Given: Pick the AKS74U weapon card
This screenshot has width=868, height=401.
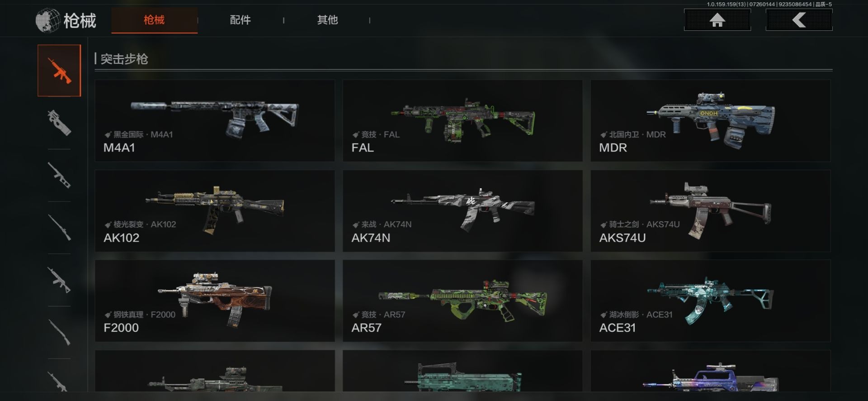Looking at the screenshot, I should pyautogui.click(x=710, y=211).
